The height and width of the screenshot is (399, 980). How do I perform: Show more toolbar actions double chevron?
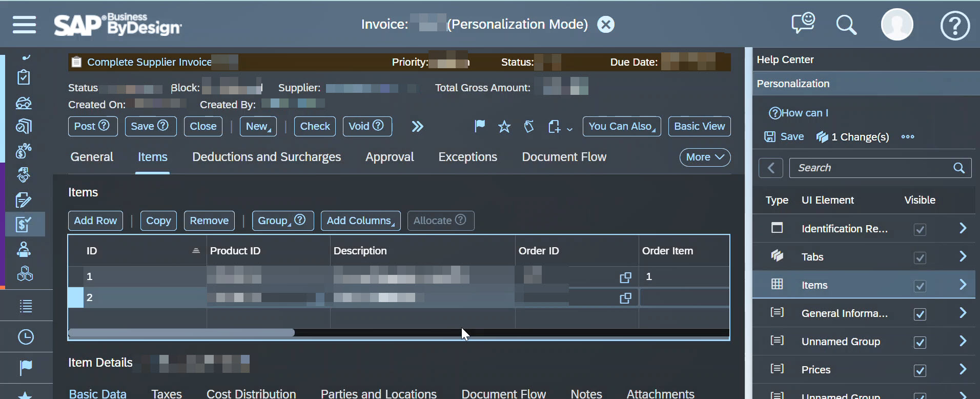pos(417,126)
